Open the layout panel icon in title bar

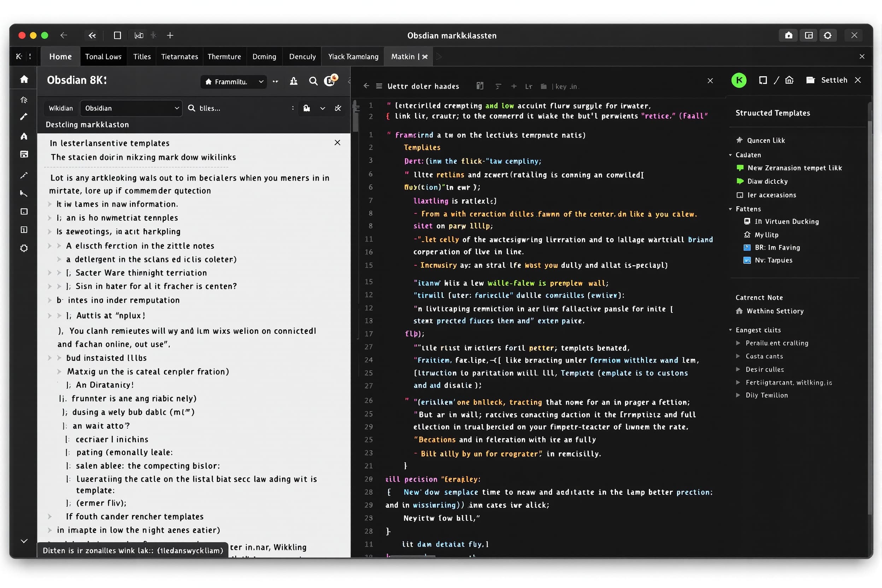(x=808, y=35)
